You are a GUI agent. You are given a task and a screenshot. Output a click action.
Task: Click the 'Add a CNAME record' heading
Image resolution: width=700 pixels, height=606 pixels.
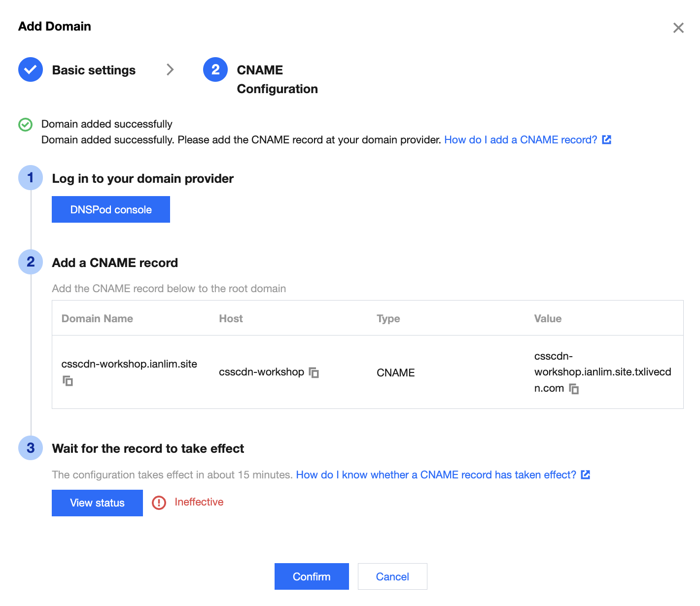[115, 263]
